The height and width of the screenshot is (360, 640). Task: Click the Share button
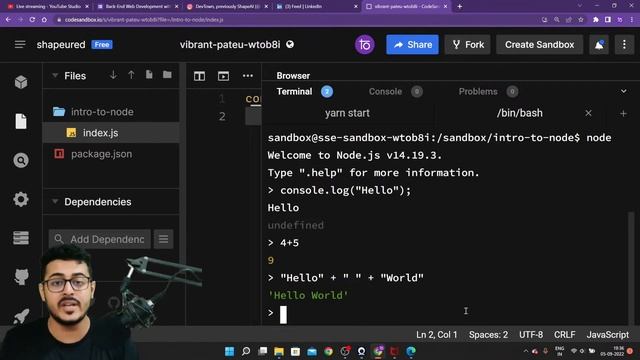[412, 44]
